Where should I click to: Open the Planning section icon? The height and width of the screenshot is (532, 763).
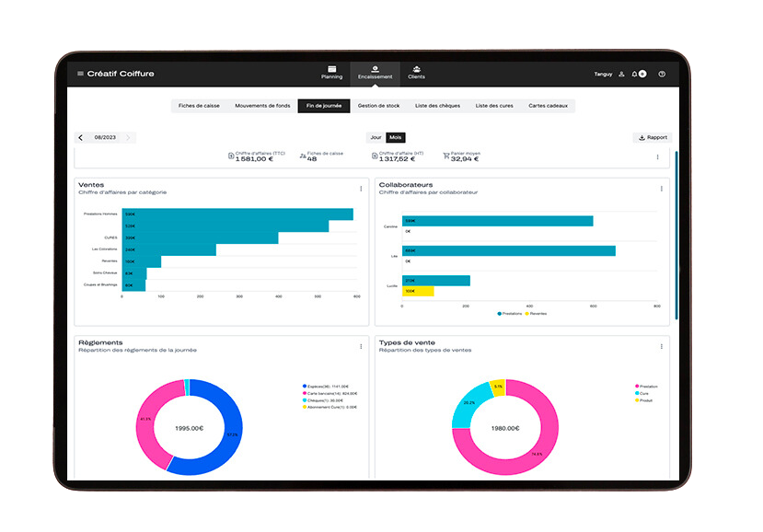tap(331, 70)
